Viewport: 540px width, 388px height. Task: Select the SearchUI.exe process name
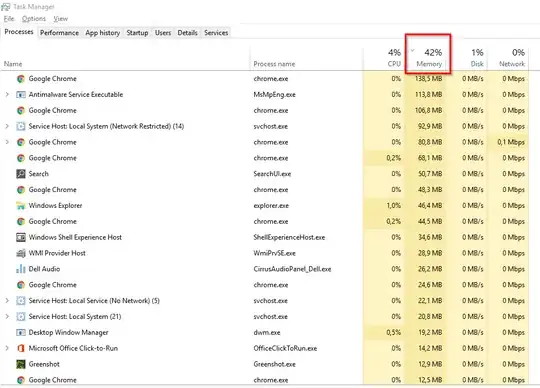(272, 174)
